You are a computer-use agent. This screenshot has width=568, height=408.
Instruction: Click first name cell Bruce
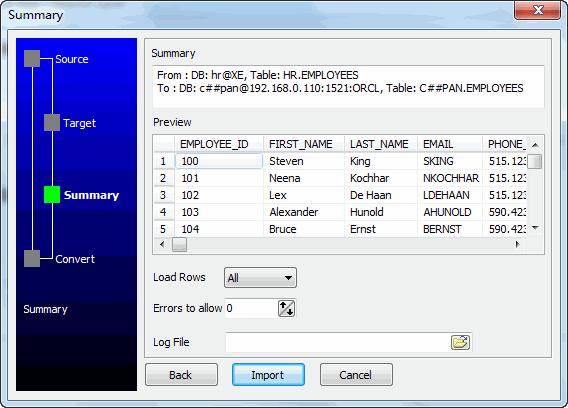304,229
